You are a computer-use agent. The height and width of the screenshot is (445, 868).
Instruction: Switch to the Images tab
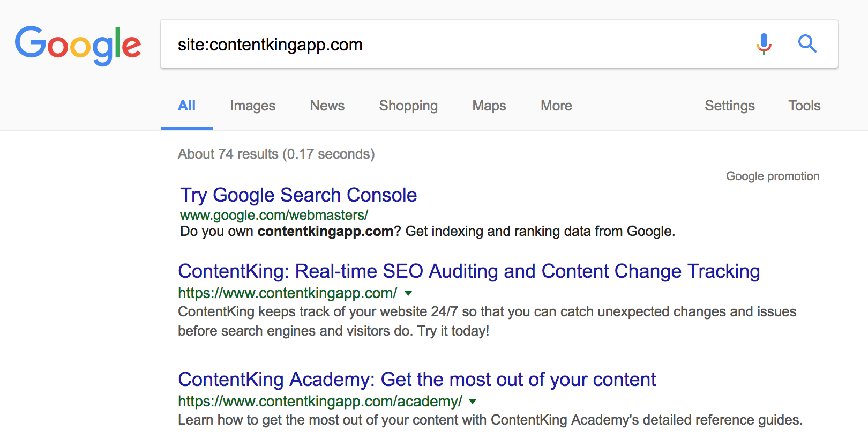pyautogui.click(x=252, y=106)
